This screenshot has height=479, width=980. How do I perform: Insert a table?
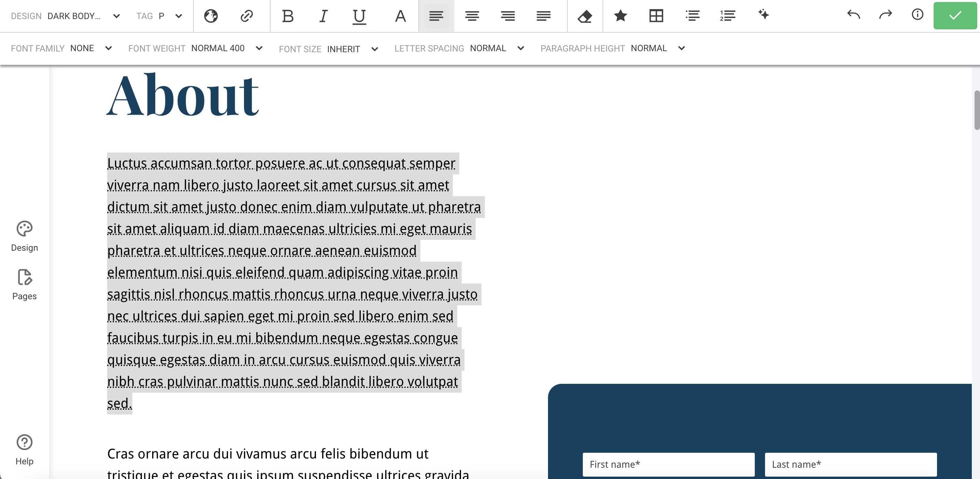coord(656,16)
